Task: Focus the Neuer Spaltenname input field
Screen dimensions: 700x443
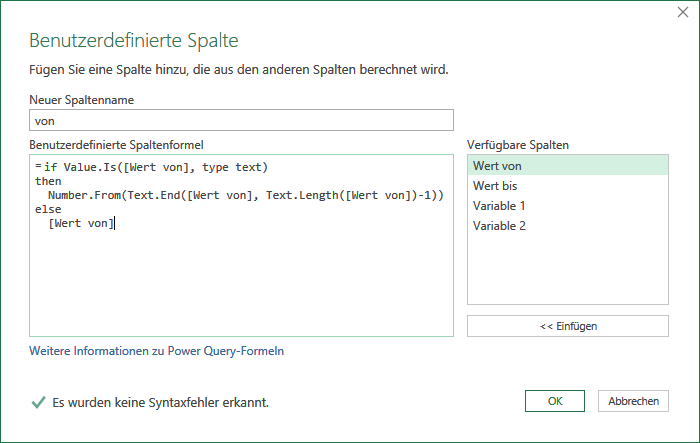Action: pyautogui.click(x=241, y=120)
